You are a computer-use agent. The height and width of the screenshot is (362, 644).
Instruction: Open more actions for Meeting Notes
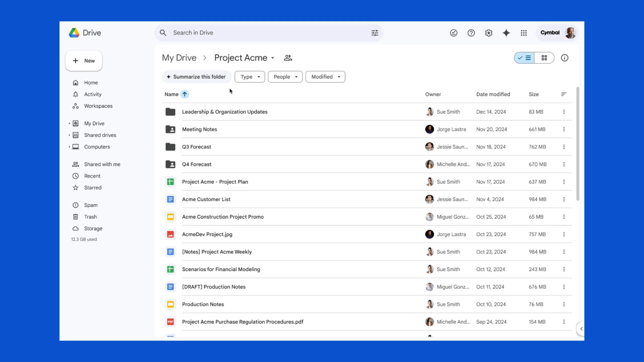564,129
